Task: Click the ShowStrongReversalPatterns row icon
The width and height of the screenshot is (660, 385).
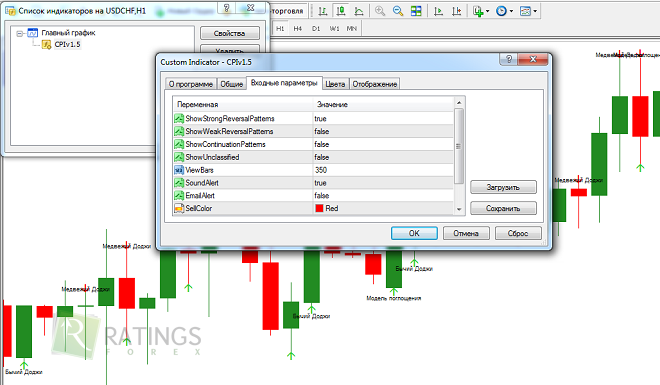Action: coord(179,118)
